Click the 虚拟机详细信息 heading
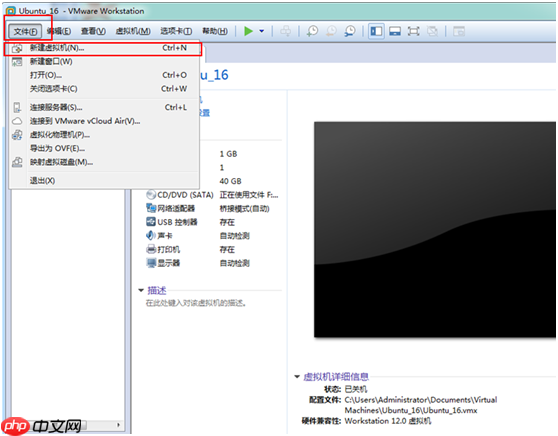The image size is (558, 436). click(336, 377)
